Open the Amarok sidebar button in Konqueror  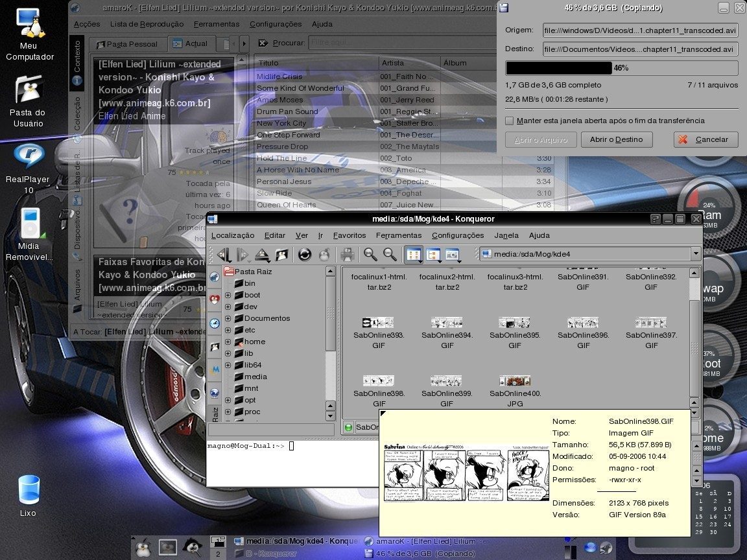[x=215, y=277]
